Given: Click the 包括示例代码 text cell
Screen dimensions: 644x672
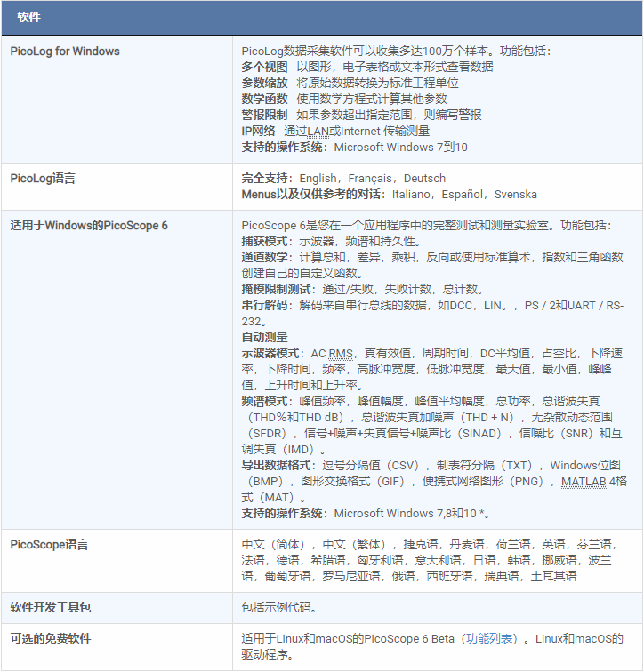Looking at the screenshot, I should click(278, 608).
